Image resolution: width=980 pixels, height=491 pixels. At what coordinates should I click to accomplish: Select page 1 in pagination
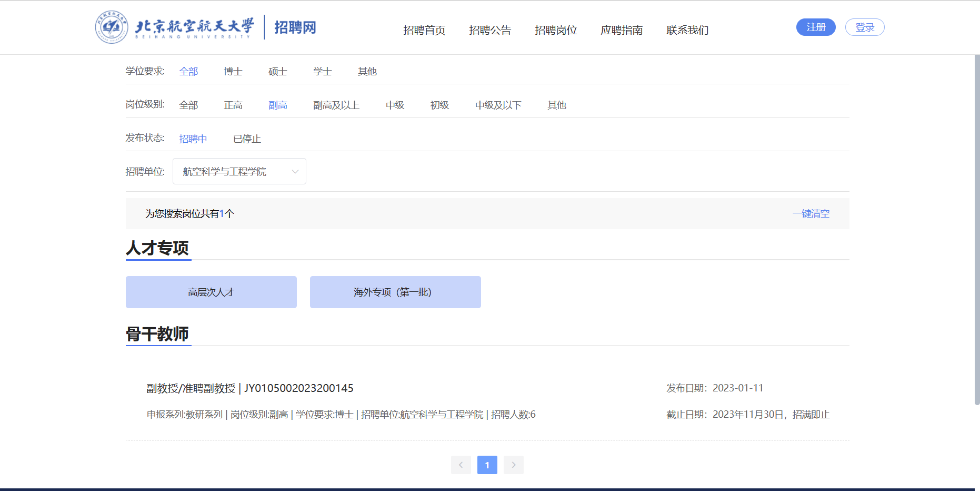tap(487, 465)
